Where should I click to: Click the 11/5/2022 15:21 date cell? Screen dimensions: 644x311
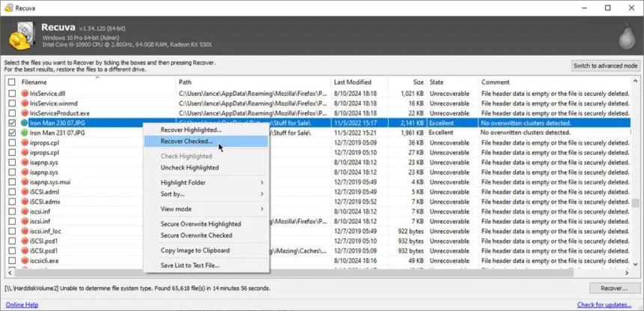[355, 133]
